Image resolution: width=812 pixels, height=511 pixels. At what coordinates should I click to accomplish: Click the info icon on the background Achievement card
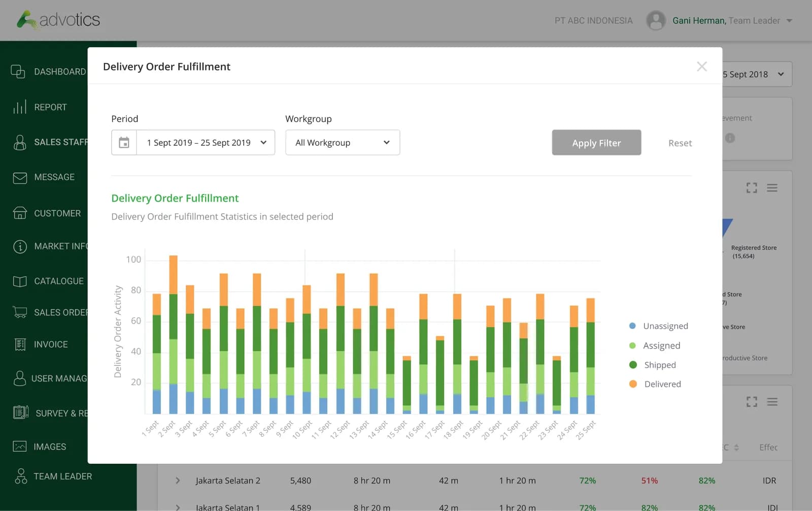coord(730,138)
